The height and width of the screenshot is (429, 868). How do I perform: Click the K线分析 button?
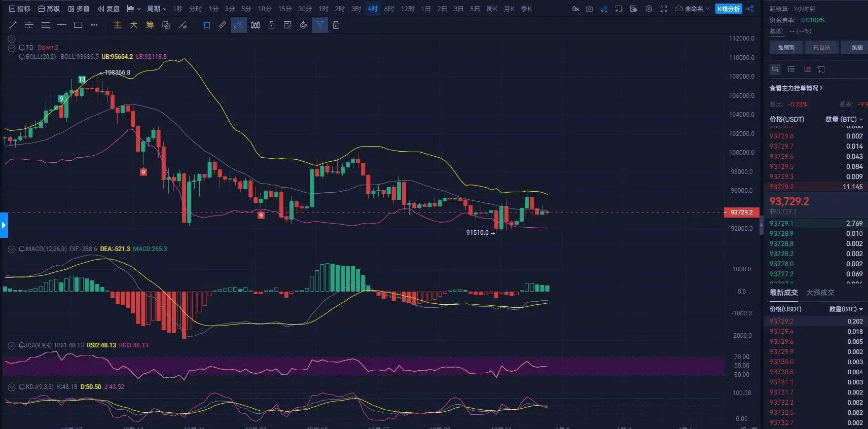(729, 9)
